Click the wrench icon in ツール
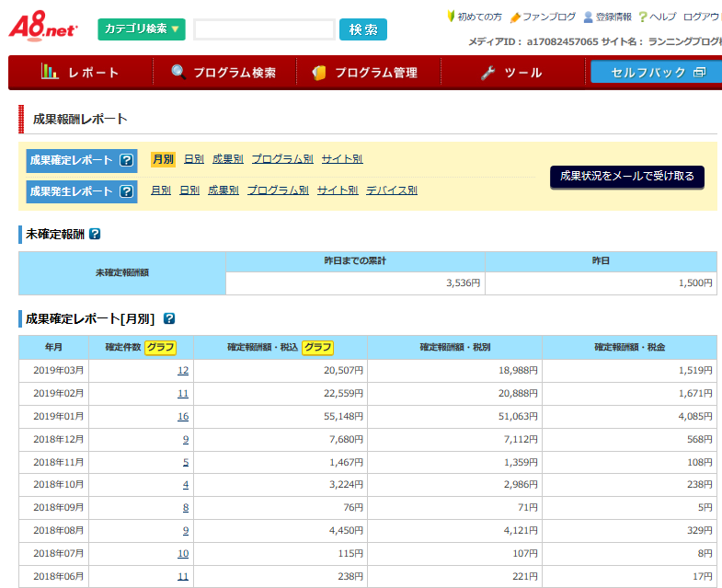Viewport: 722px width, 588px height. pos(488,73)
